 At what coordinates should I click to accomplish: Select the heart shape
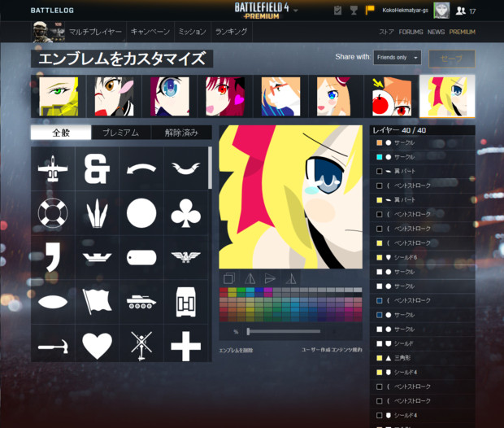[x=97, y=346]
